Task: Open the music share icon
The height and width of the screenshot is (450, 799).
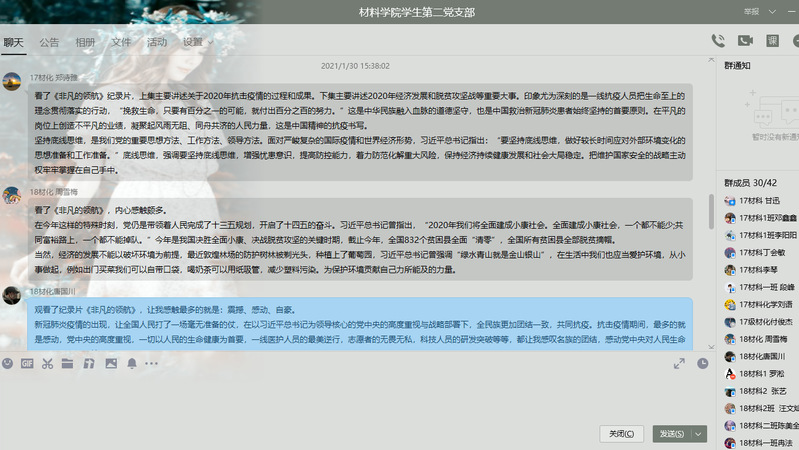Action: [x=89, y=363]
